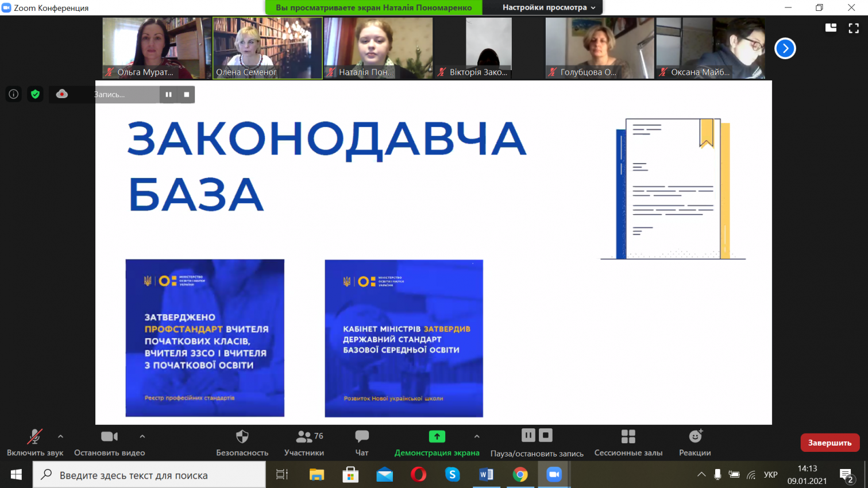Open Реакции reactions menu
Screen dimensions: 868x488
695,443
